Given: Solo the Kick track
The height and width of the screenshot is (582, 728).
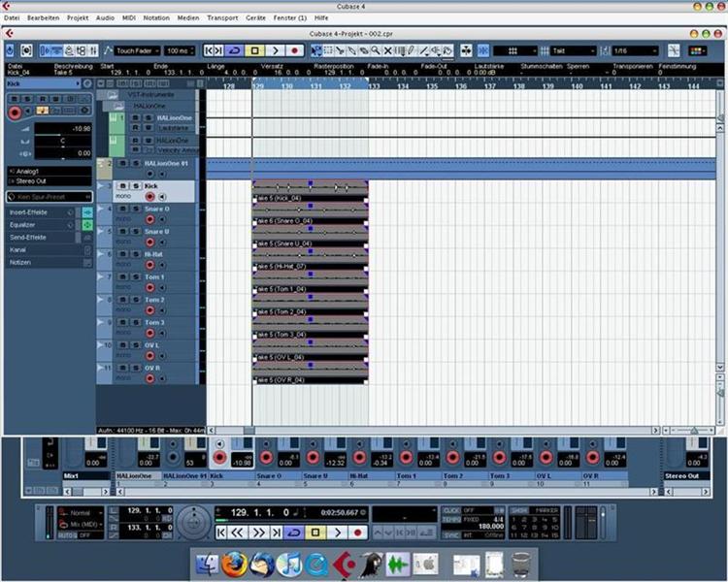Looking at the screenshot, I should 136,185.
